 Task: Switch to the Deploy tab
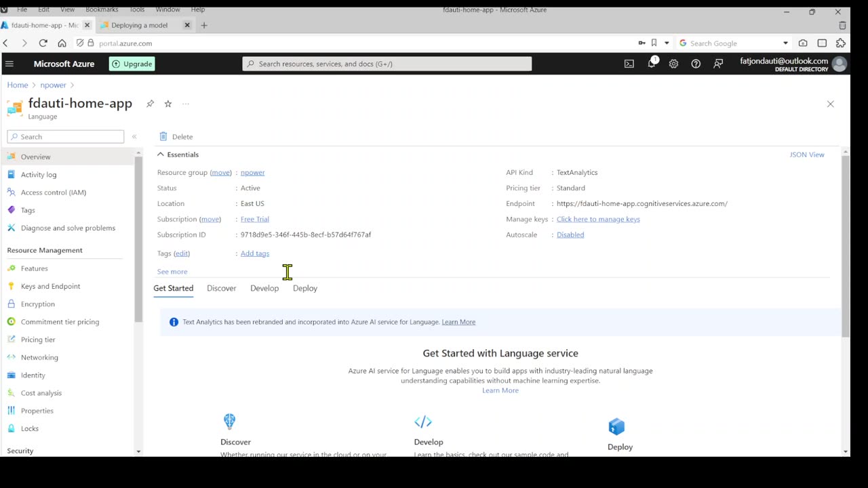(305, 288)
